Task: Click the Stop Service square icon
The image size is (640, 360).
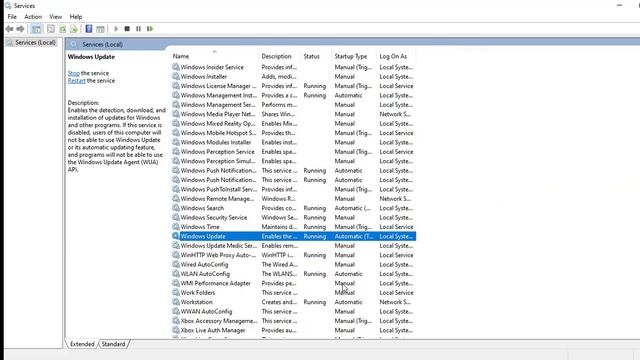Action: 127,29
